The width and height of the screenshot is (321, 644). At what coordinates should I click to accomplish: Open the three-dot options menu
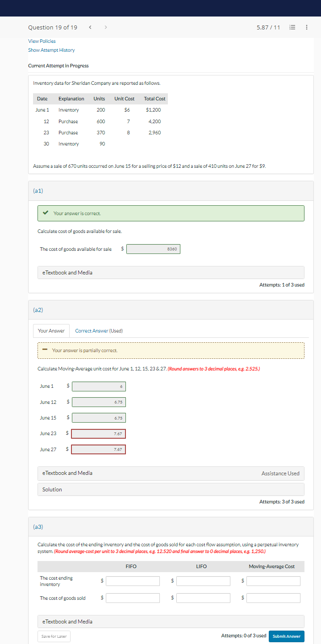pyautogui.click(x=306, y=27)
